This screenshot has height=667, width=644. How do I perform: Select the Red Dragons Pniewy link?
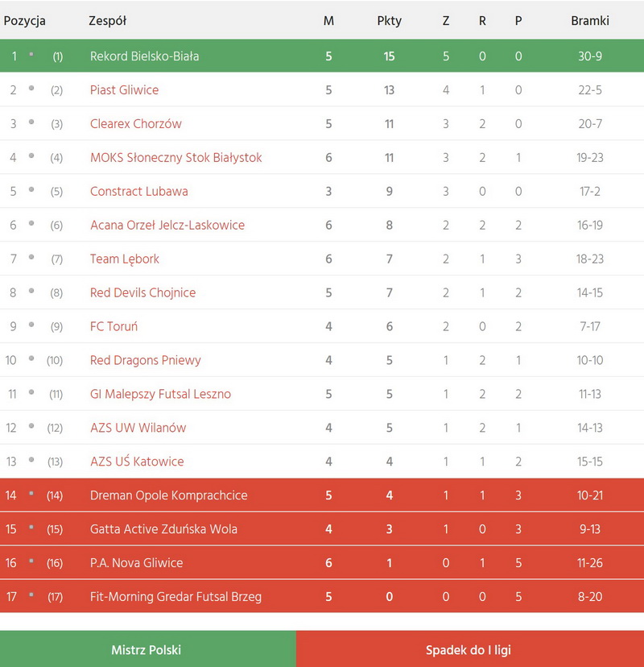146,361
